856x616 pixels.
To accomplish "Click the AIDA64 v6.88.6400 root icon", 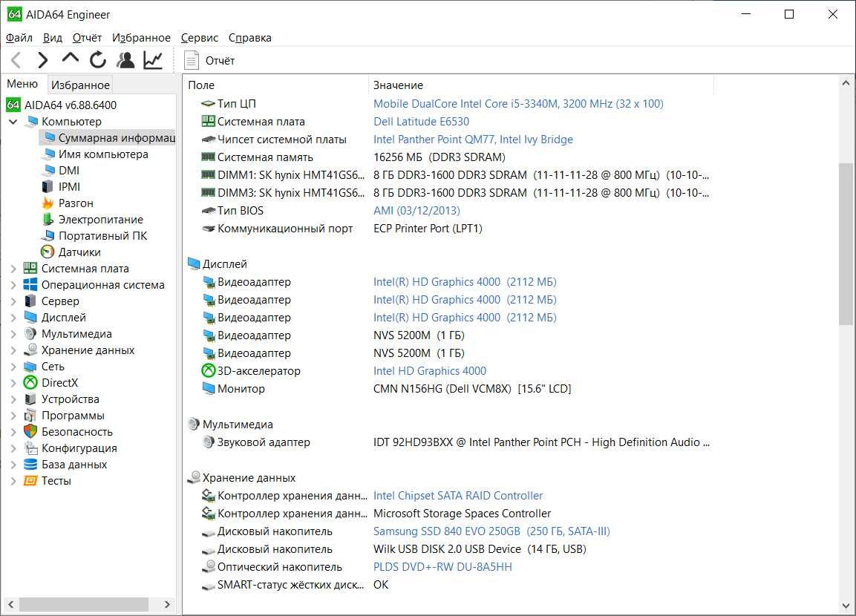I will (x=13, y=105).
